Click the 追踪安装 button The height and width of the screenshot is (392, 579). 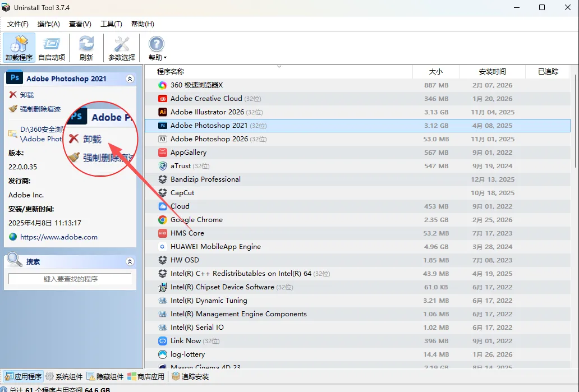pyautogui.click(x=191, y=376)
